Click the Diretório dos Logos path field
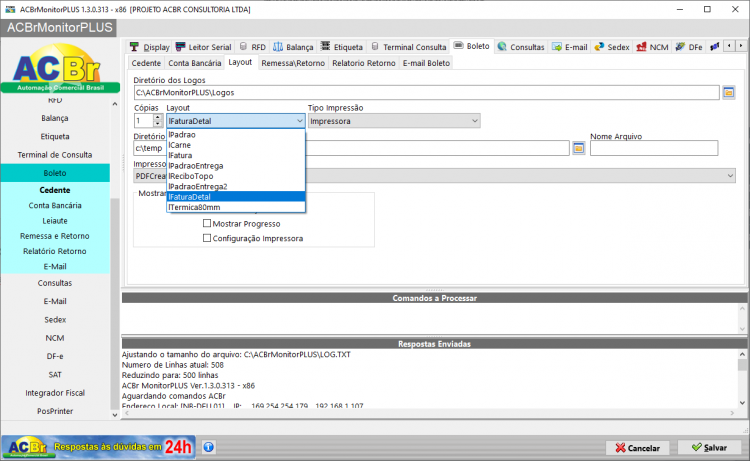 tap(427, 92)
